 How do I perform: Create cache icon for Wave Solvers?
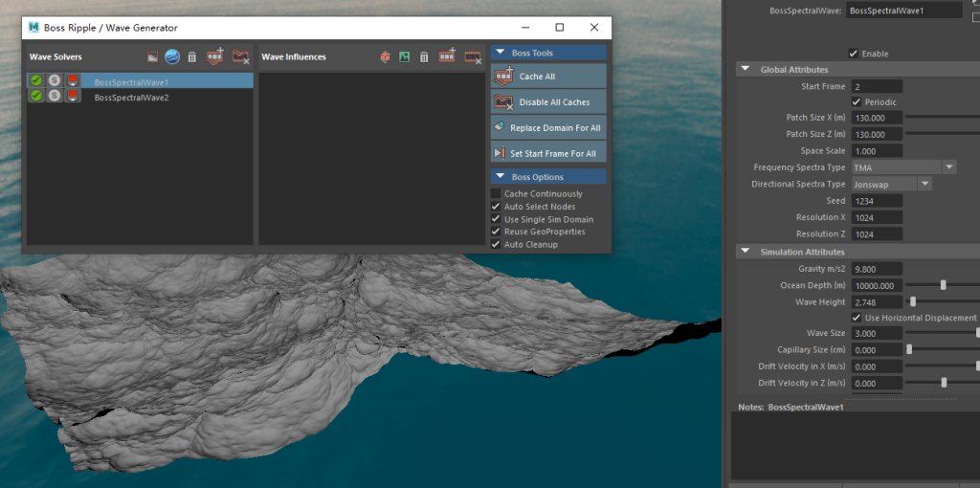(214, 56)
